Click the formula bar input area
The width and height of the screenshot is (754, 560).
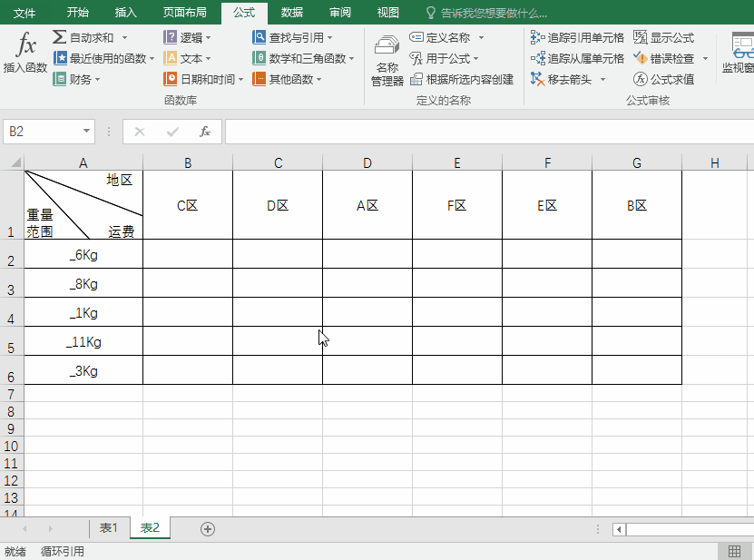pyautogui.click(x=490, y=132)
